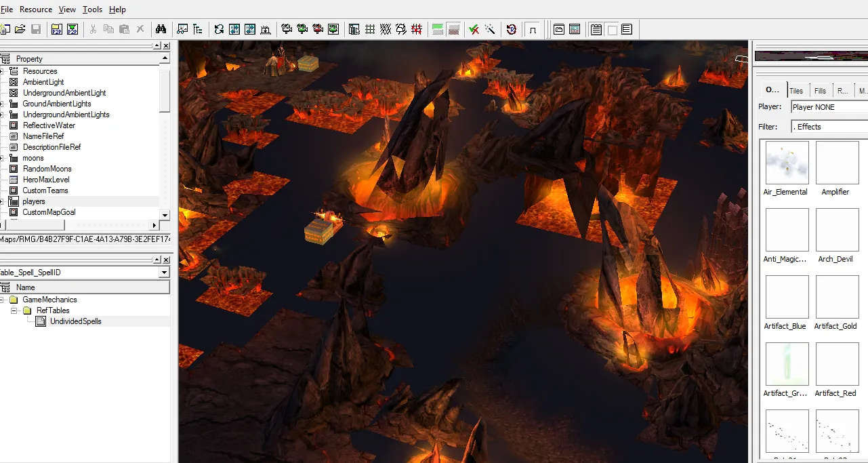Screen dimensions: 868x463
Task: Open a map with the yellow folder icon
Action: (x=20, y=29)
